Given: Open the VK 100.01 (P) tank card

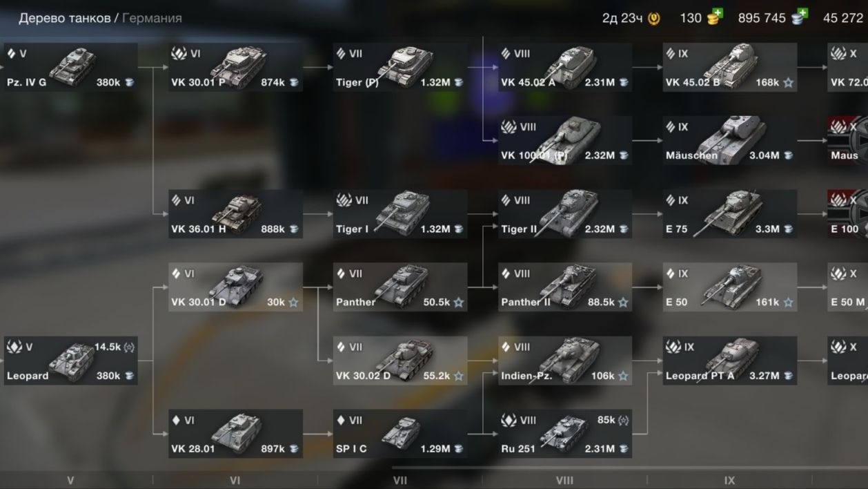Looking at the screenshot, I should 565,141.
